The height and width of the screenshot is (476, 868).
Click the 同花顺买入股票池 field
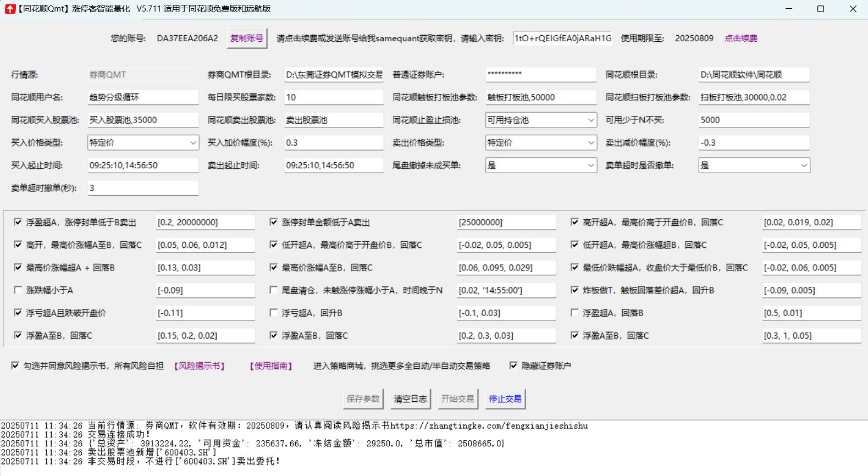pyautogui.click(x=143, y=120)
